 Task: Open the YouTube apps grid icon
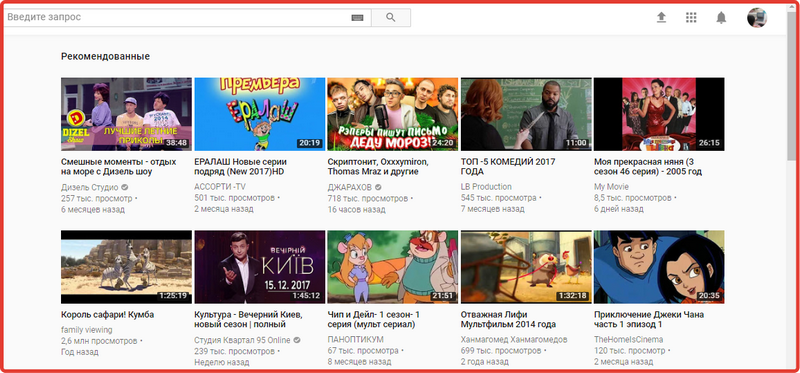pyautogui.click(x=691, y=18)
